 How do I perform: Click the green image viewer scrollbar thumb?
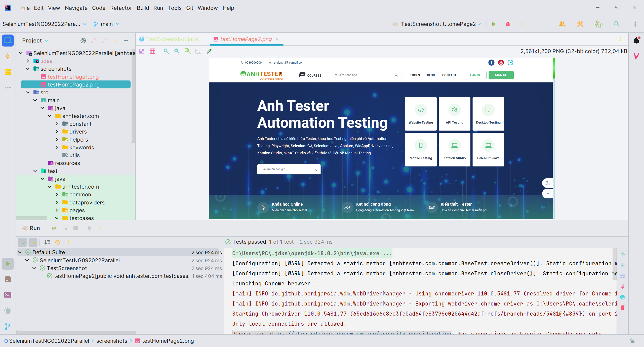pyautogui.click(x=554, y=68)
